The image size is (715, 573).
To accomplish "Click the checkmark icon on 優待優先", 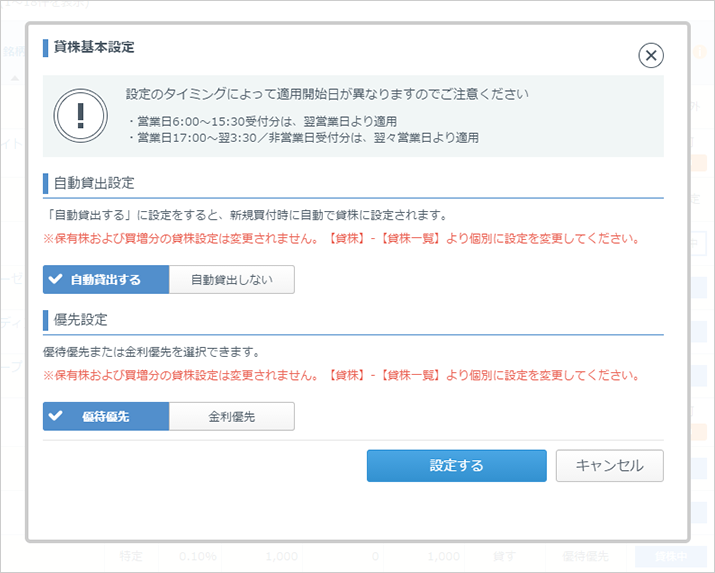I will pos(56,416).
